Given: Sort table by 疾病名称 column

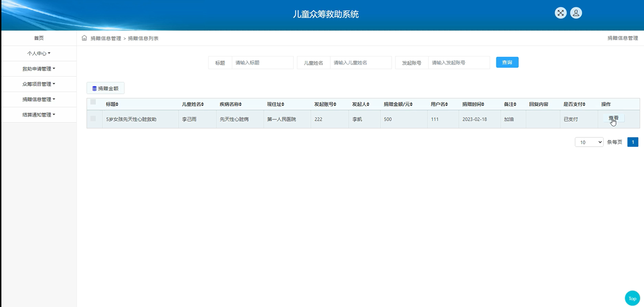Looking at the screenshot, I should (231, 104).
